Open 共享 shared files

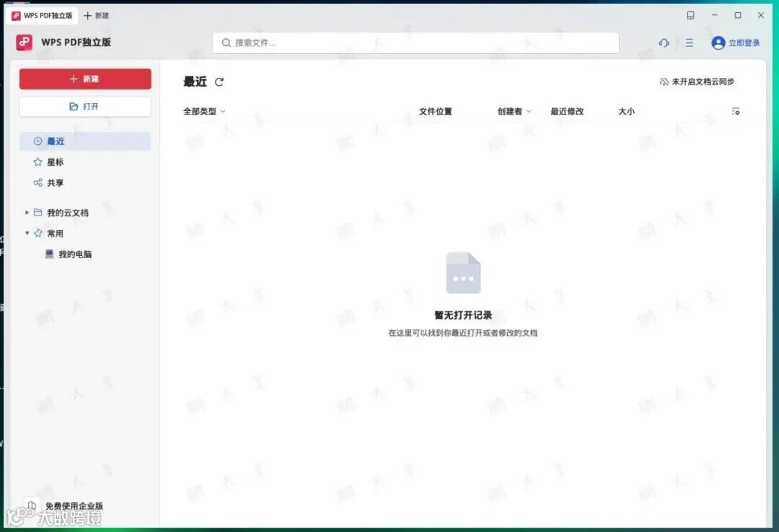coord(55,183)
